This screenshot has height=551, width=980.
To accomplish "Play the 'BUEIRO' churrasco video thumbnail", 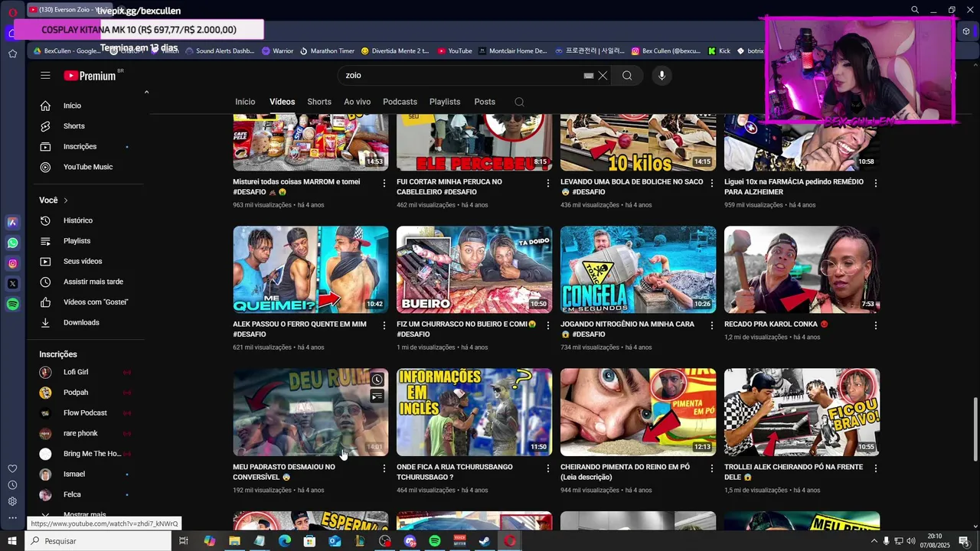I will 474,269.
